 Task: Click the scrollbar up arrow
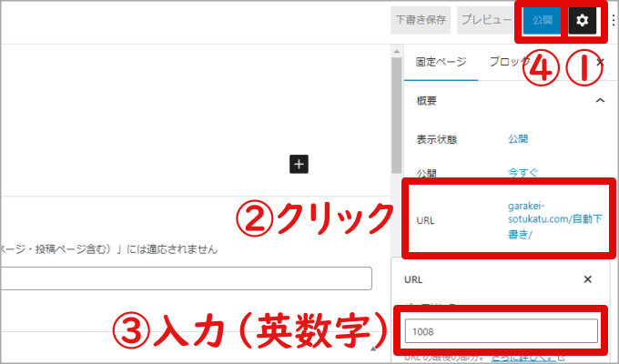[x=397, y=51]
